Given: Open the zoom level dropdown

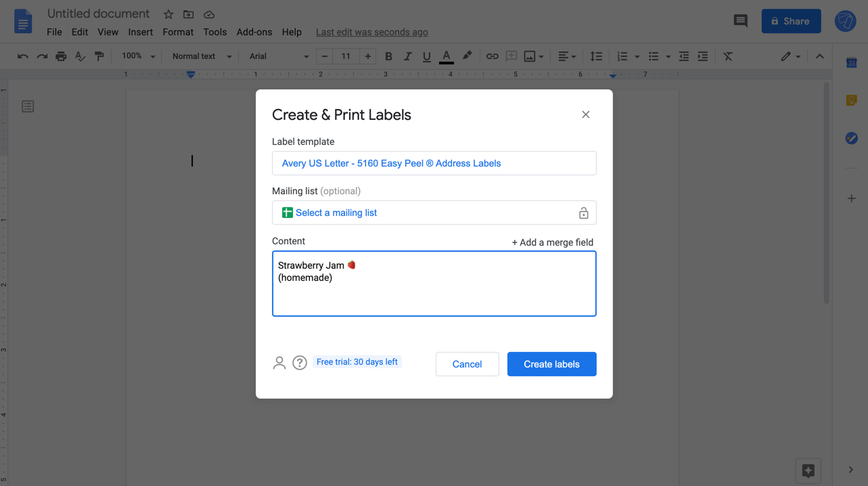Looking at the screenshot, I should [x=137, y=56].
